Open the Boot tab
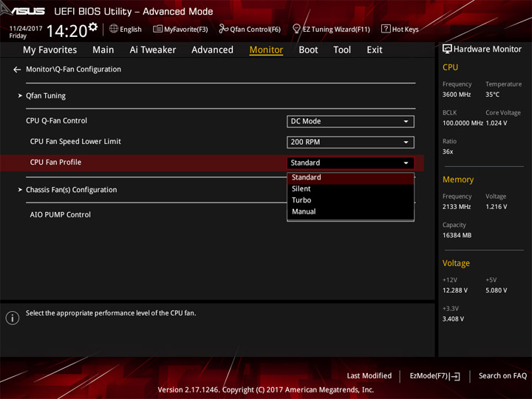532x399 pixels. pos(308,50)
